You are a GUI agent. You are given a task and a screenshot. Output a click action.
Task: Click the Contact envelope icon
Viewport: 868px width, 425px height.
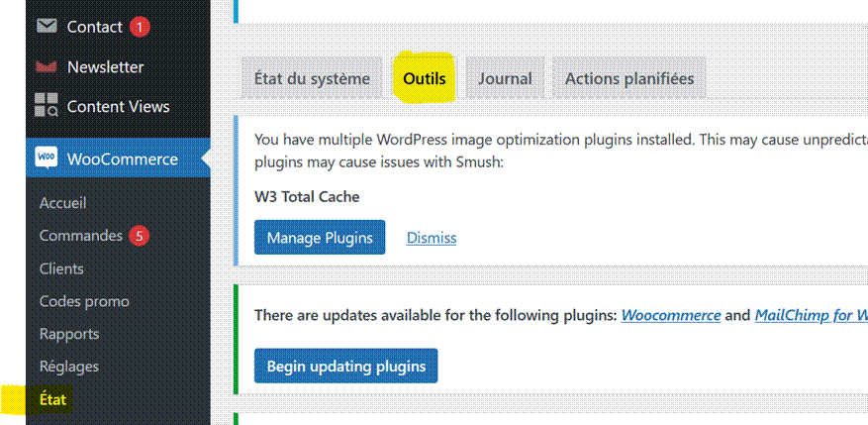(47, 26)
